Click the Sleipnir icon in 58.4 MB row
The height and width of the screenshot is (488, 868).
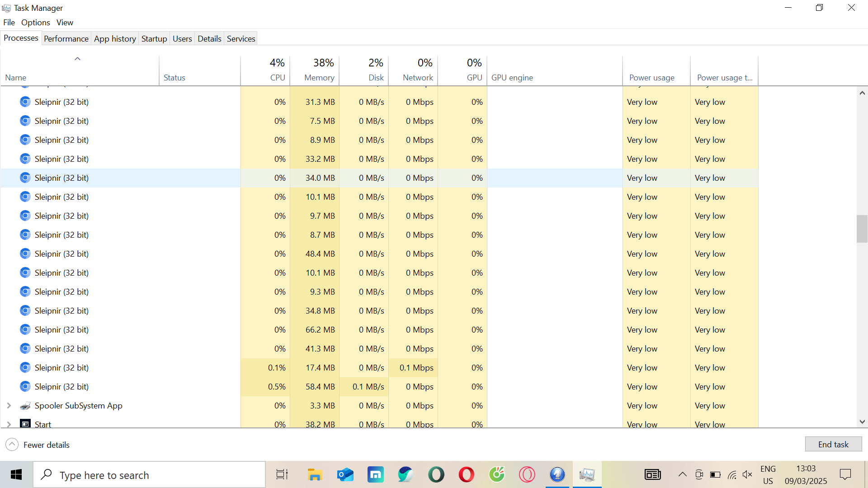click(25, 387)
